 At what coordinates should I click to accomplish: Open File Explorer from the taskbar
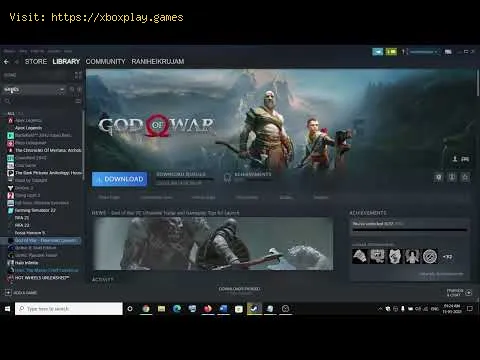(161, 309)
